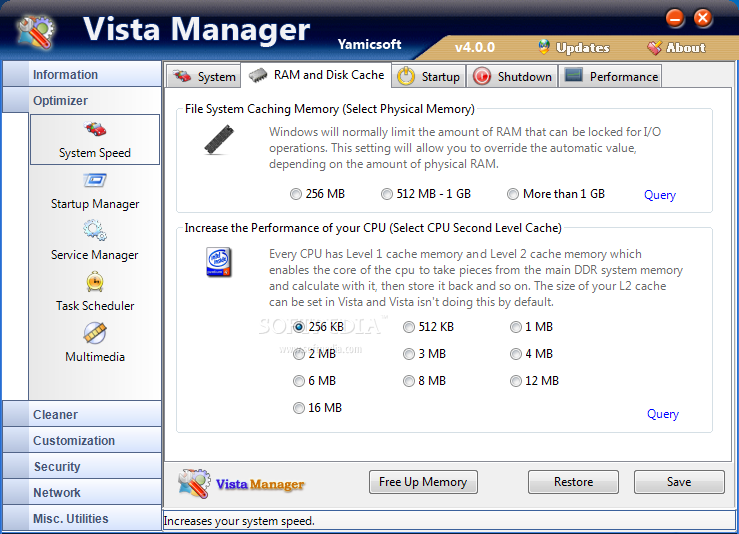The height and width of the screenshot is (534, 739).
Task: Open the Multimedia film icon
Action: pos(95,333)
